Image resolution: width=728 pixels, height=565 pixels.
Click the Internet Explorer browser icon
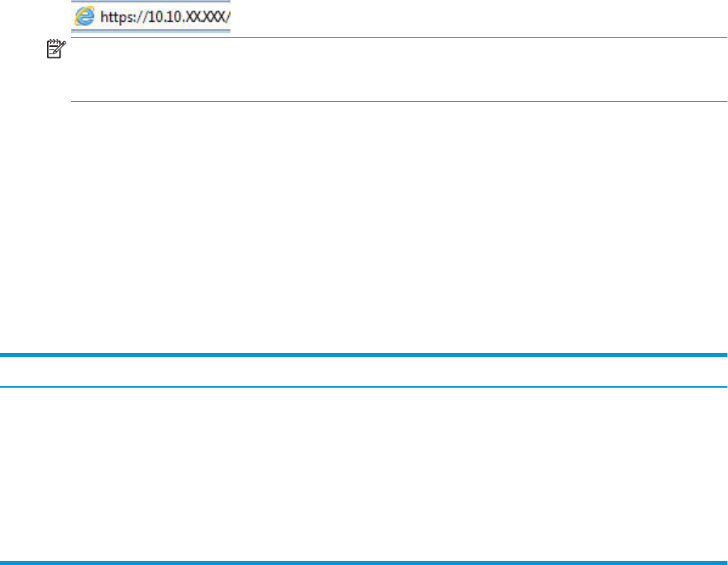pos(84,17)
